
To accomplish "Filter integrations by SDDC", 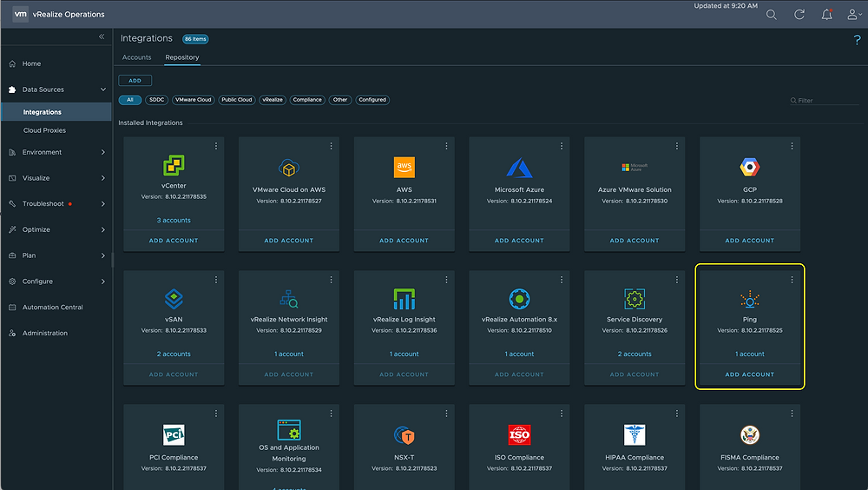I will click(x=156, y=100).
